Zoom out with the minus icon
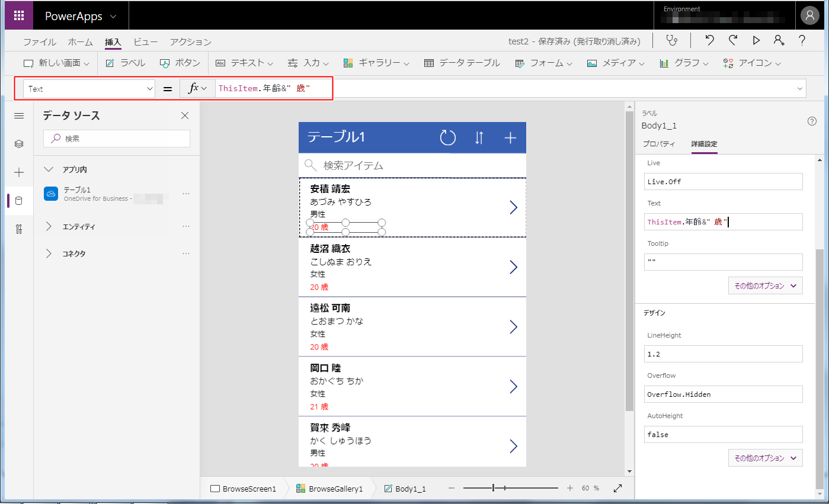The height and width of the screenshot is (504, 829). 451,488
